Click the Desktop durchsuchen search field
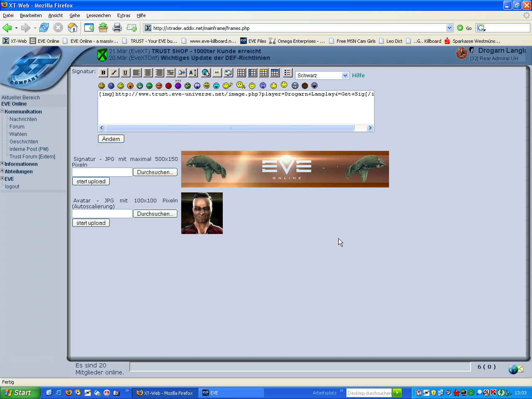The height and width of the screenshot is (399, 532). click(x=369, y=393)
